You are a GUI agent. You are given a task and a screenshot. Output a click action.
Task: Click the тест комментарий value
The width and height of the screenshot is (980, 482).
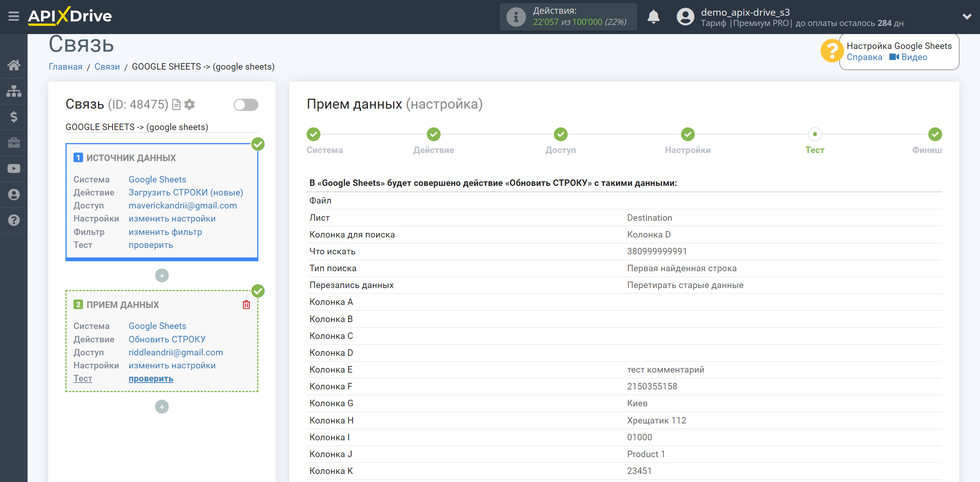[x=666, y=370]
